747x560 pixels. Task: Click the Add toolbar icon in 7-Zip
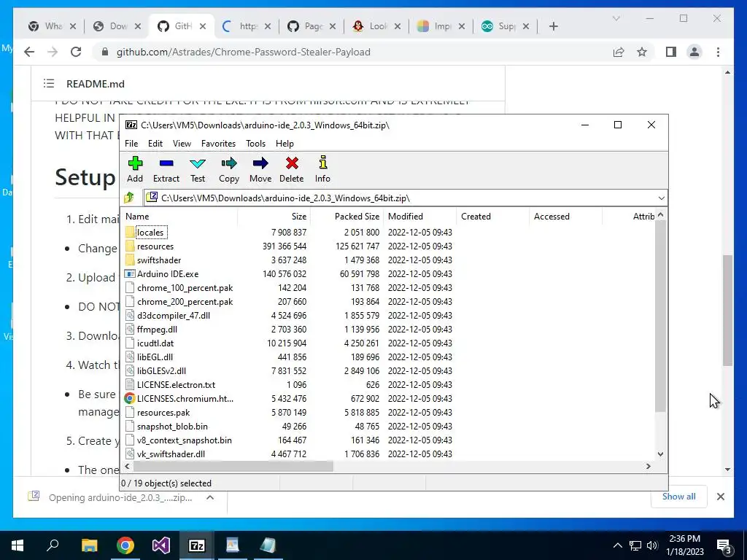(x=135, y=169)
